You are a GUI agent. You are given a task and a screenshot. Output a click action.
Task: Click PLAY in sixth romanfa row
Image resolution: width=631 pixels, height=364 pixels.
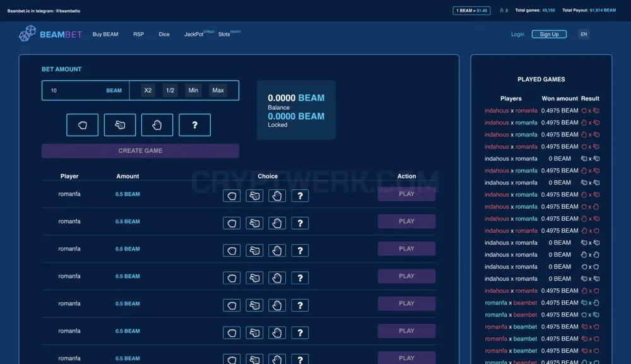[x=406, y=331]
